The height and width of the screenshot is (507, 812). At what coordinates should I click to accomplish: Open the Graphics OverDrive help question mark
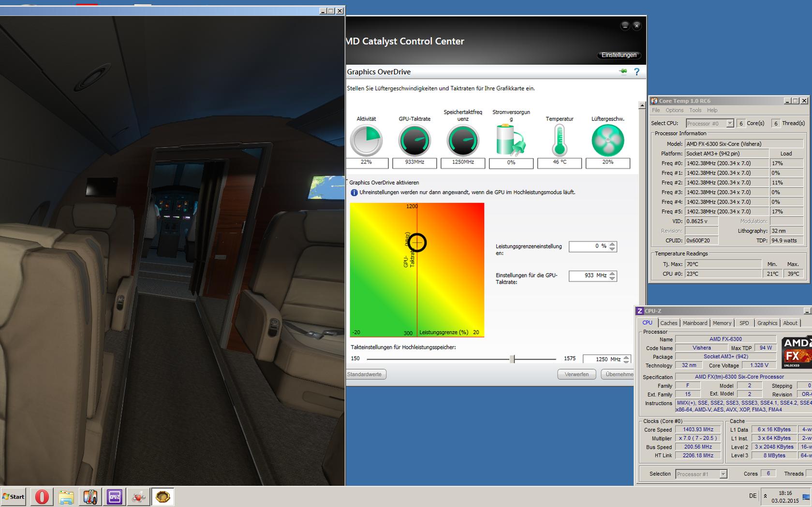coord(636,72)
